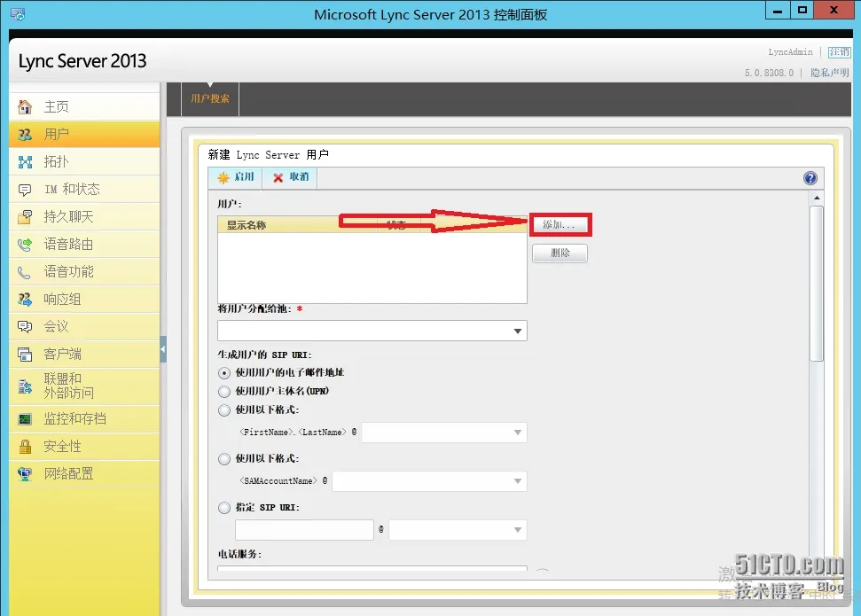Click the version number 5.0.8308.0
The width and height of the screenshot is (861, 616).
pyautogui.click(x=769, y=73)
